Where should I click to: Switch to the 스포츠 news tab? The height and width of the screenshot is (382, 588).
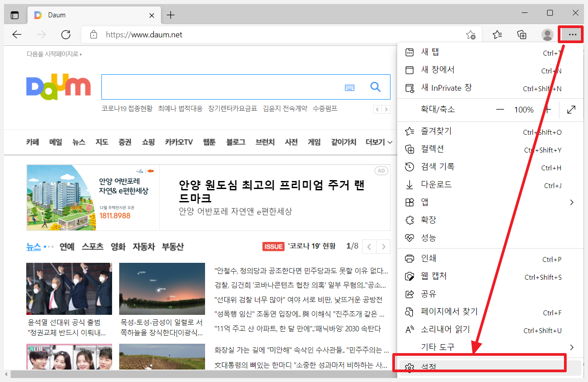[x=93, y=246]
